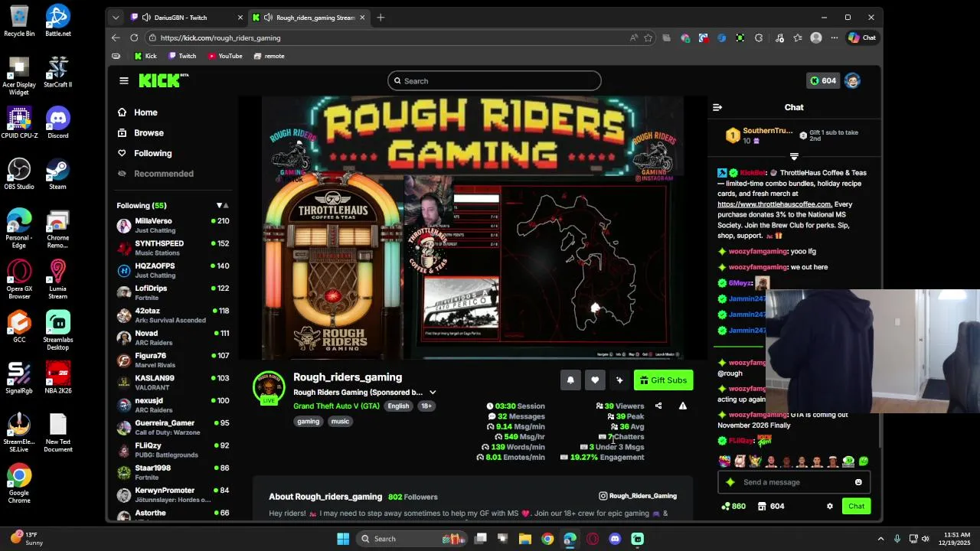Open the 604 KICKs balance button
Screen dimensions: 980x551
coord(822,80)
